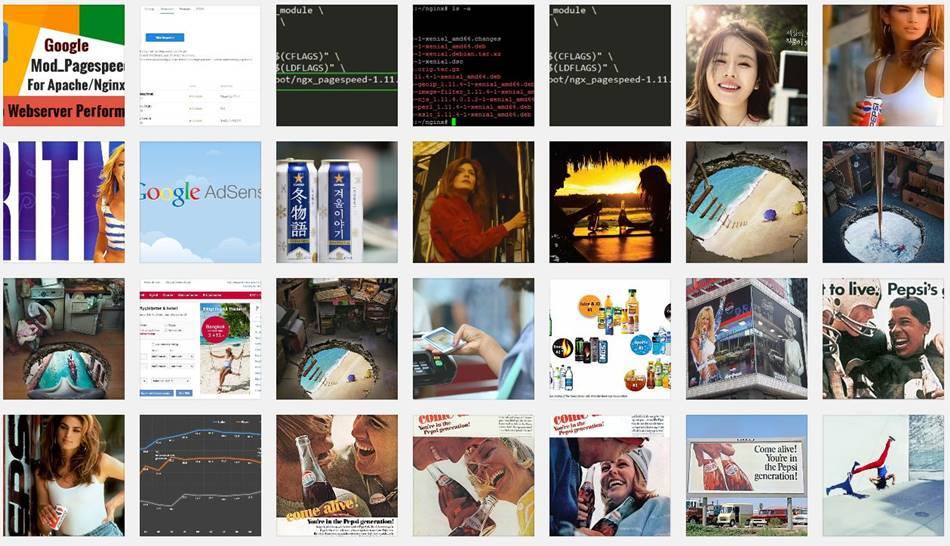Open vintage ad of woman in blue jacket
Screen dimensions: 950x546
(x=610, y=475)
